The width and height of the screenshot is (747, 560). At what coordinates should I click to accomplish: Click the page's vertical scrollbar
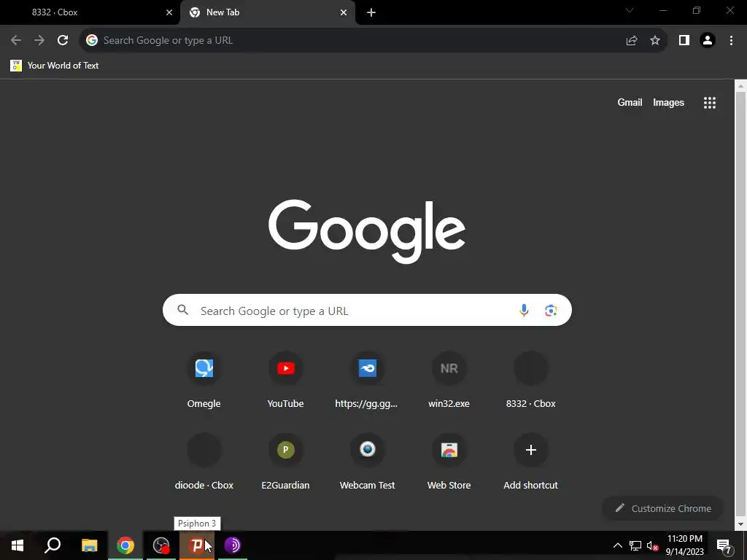(x=740, y=305)
